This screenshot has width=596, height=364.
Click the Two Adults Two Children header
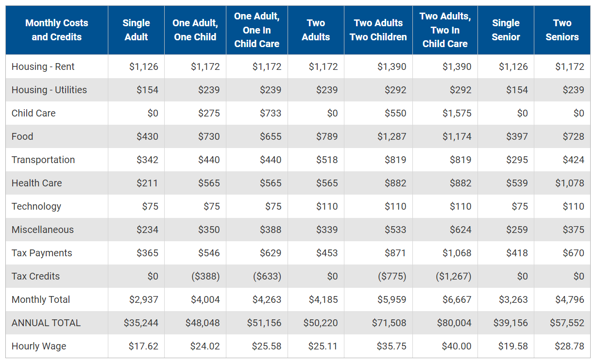pyautogui.click(x=378, y=30)
